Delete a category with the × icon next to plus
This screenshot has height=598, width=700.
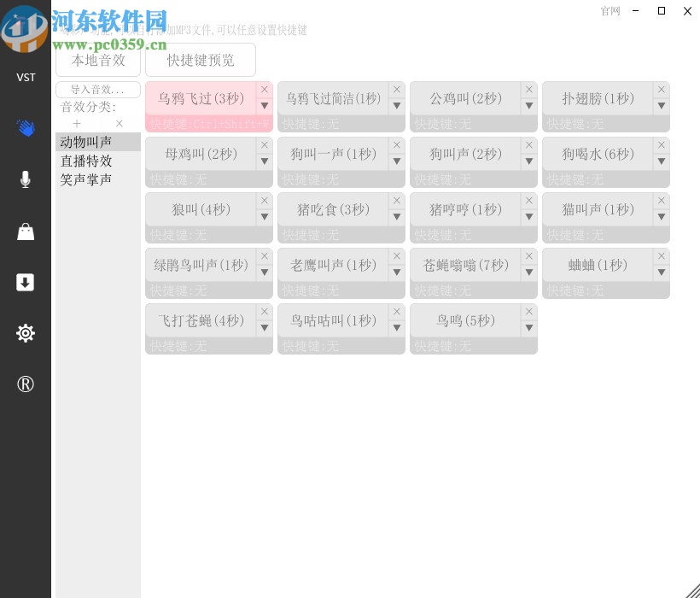coord(120,124)
